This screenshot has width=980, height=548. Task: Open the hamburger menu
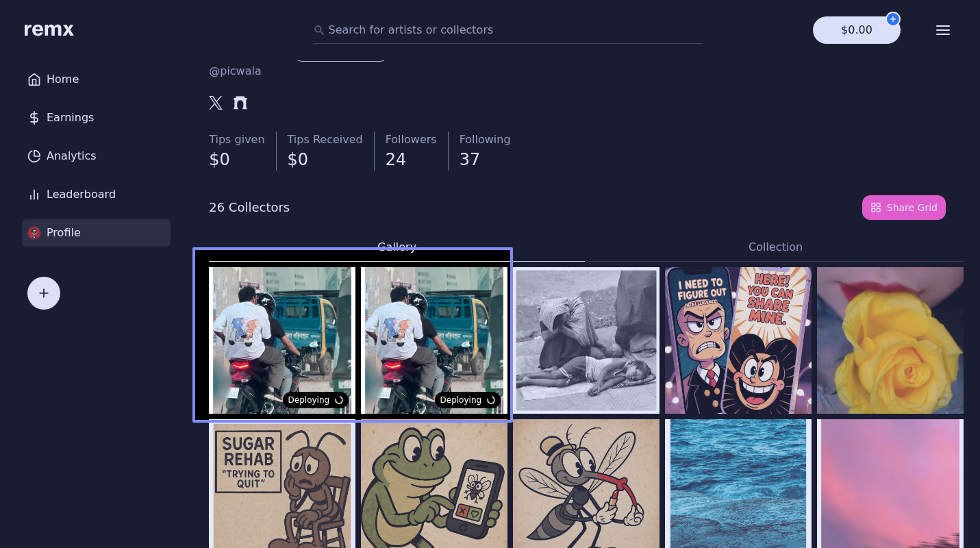943,30
